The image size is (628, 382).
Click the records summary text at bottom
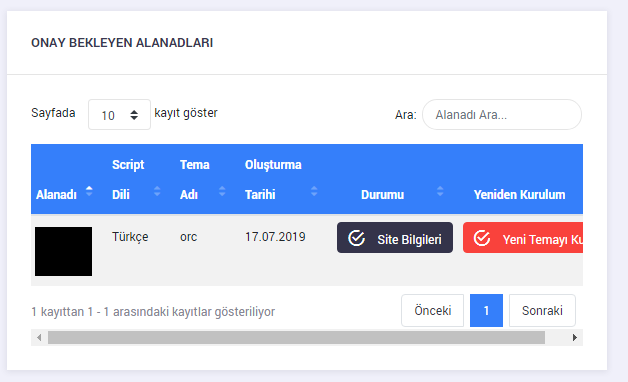153,312
